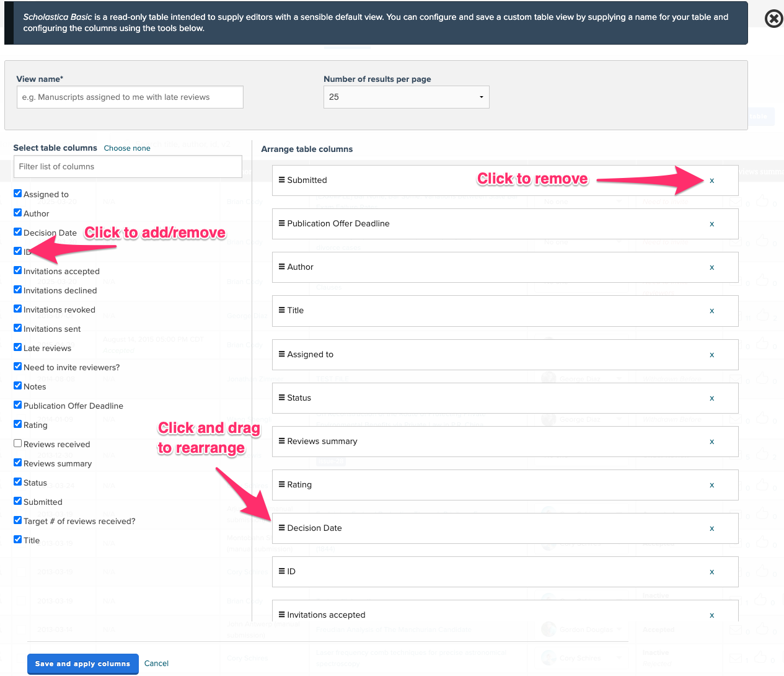Toggle Invitations revoked checkbox
Screen dimensions: 784x676
18,309
